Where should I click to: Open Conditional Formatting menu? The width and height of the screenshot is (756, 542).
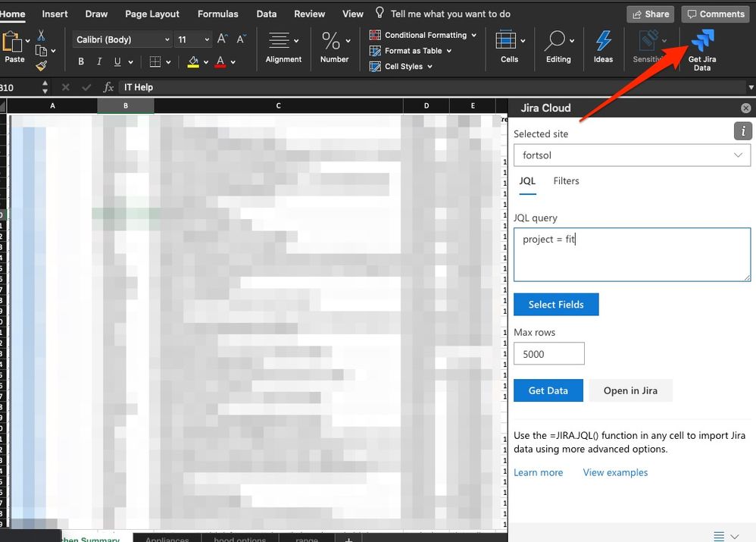(423, 35)
